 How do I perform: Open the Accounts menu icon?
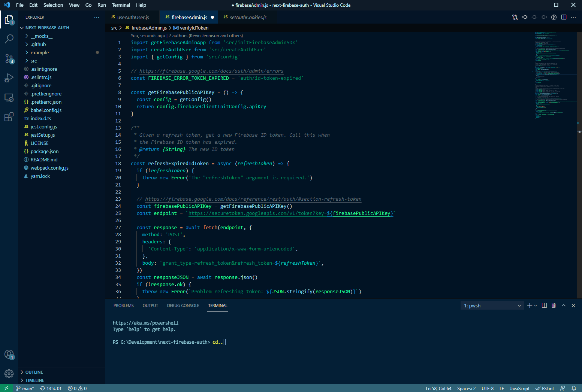tap(9, 354)
